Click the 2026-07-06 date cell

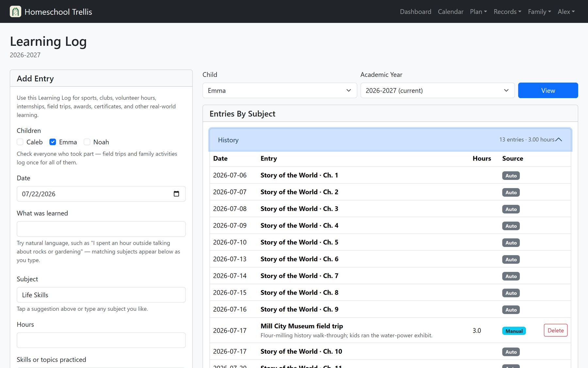[230, 175]
